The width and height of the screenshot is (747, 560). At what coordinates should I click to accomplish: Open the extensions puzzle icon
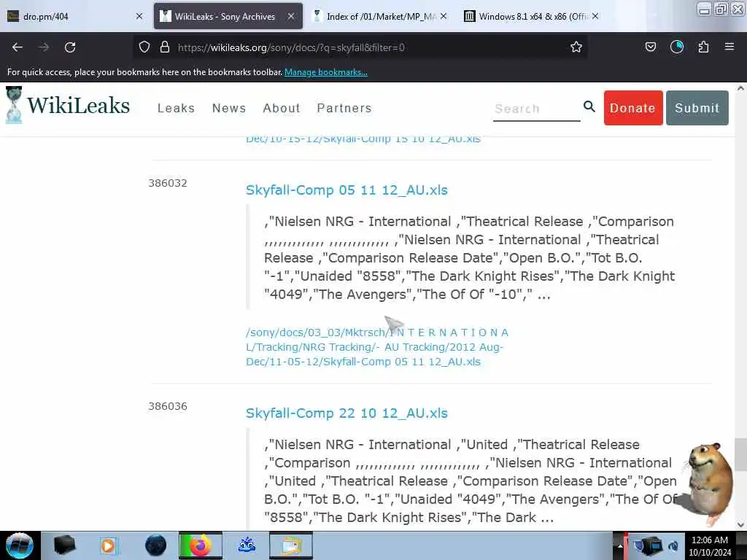703,47
